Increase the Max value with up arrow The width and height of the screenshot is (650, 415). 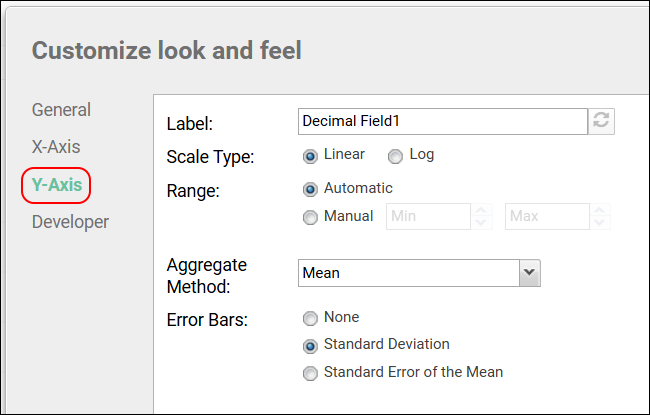pyautogui.click(x=599, y=211)
